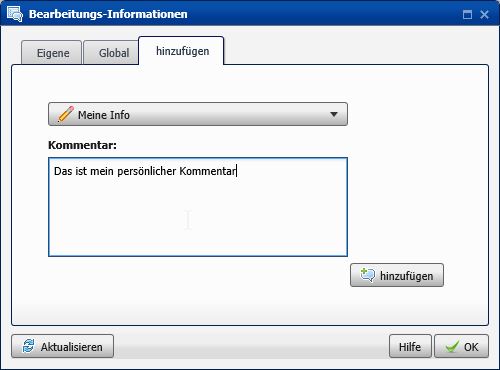Switch to the Eigene tab
This screenshot has height=370, width=500.
tap(52, 53)
